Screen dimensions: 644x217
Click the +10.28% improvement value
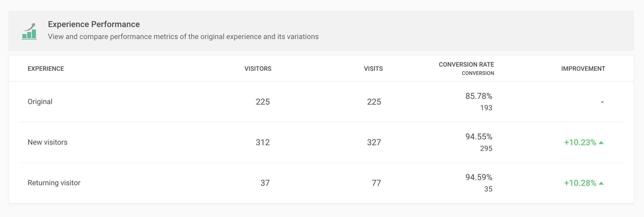coord(580,183)
